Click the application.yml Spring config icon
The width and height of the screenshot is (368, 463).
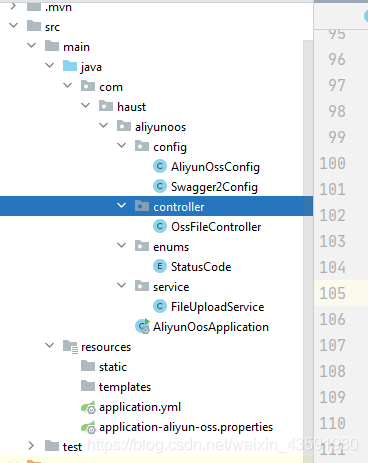pyautogui.click(x=88, y=407)
